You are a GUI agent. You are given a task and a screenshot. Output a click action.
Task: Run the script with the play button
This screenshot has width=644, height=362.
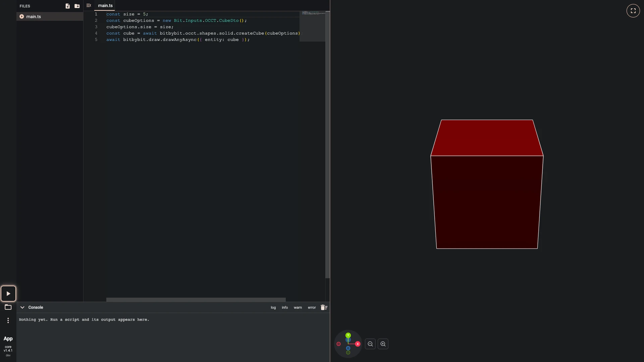(8, 294)
